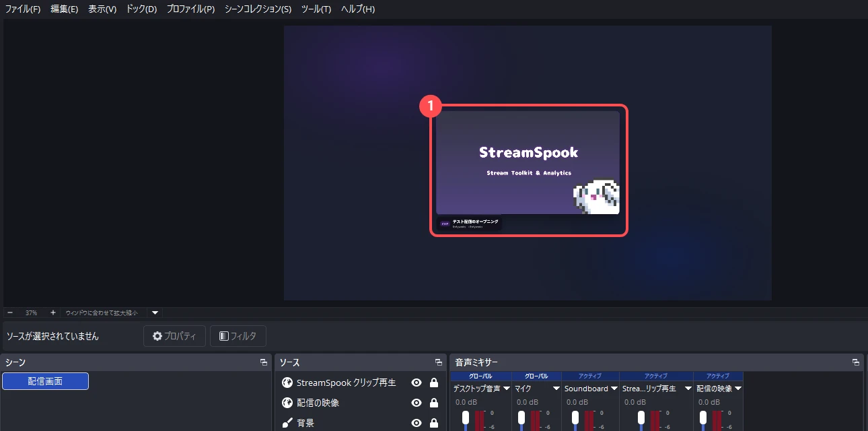Click マイク volume slider handle

point(521,418)
